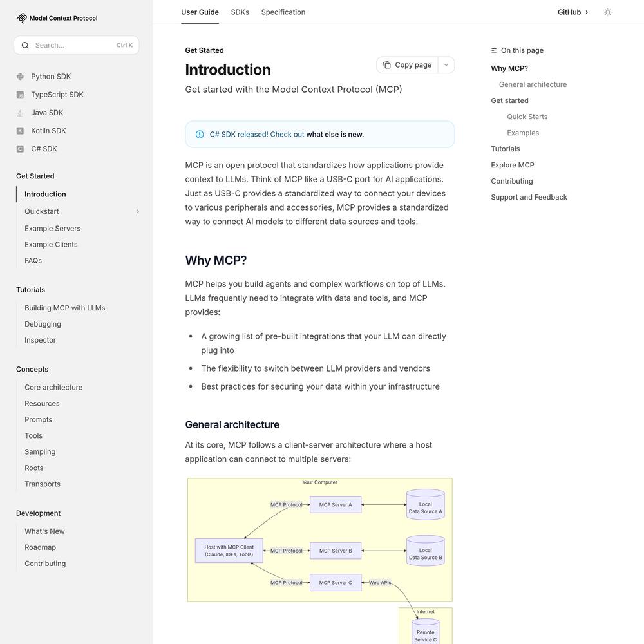Open Roots concept page
Viewport: 644px width, 644px height.
33,468
